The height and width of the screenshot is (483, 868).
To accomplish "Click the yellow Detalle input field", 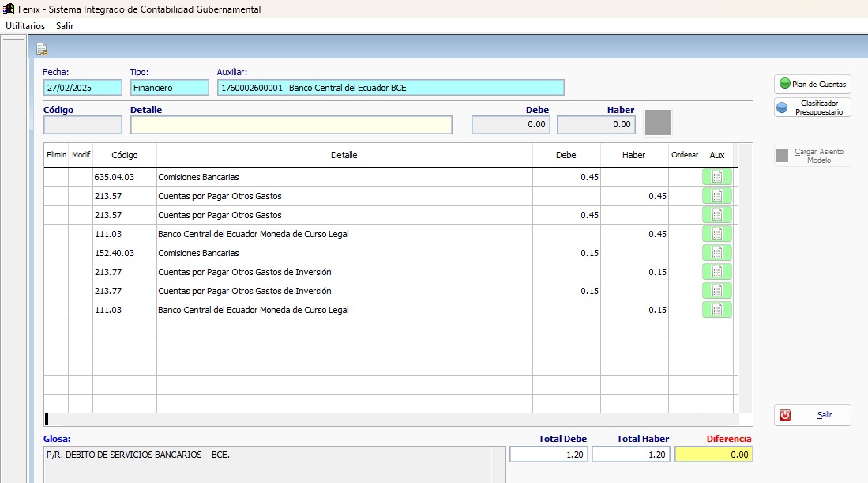I will [x=291, y=125].
